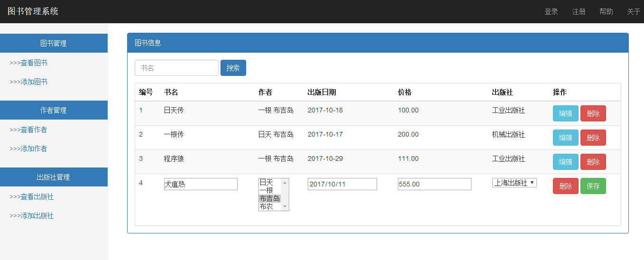Screen dimensions: 644x260
Task: Focus the book name field containing 犬瘟热
Action: coord(201,184)
